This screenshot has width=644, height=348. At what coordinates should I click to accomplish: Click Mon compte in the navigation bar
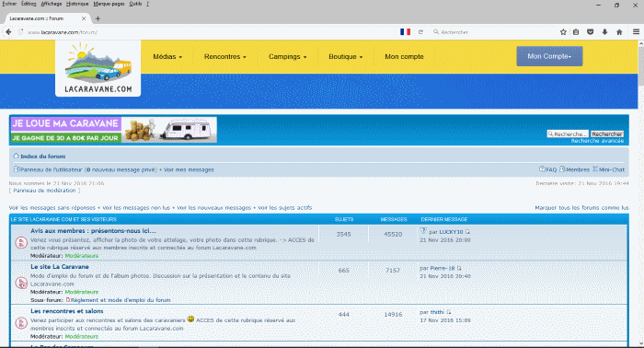404,57
